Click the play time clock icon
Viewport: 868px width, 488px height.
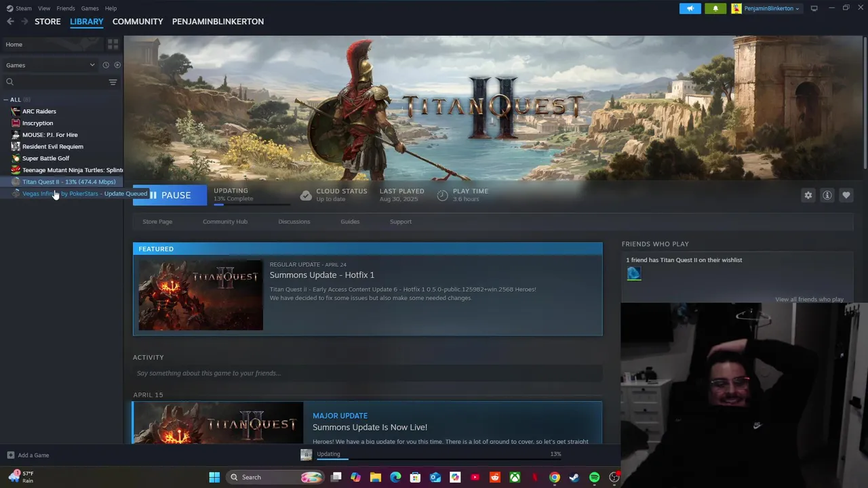coord(442,195)
